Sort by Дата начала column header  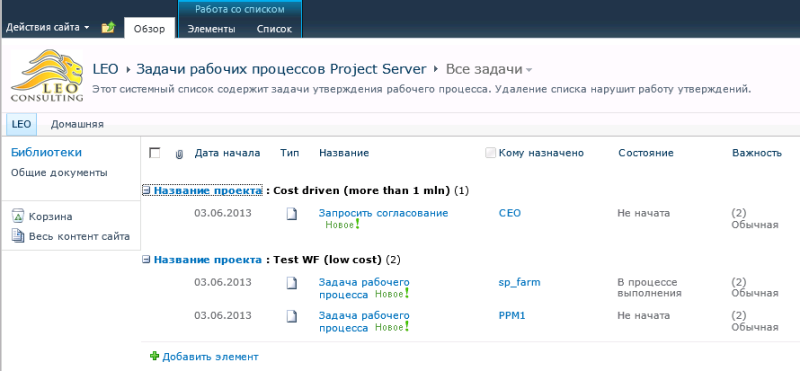(x=227, y=153)
